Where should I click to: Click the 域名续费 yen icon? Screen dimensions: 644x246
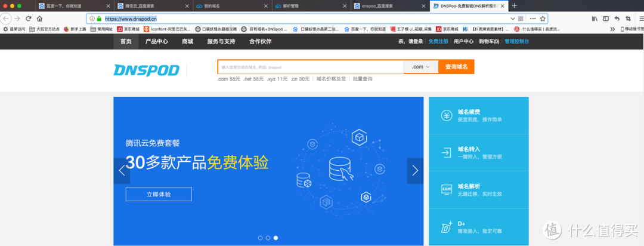pyautogui.click(x=447, y=116)
